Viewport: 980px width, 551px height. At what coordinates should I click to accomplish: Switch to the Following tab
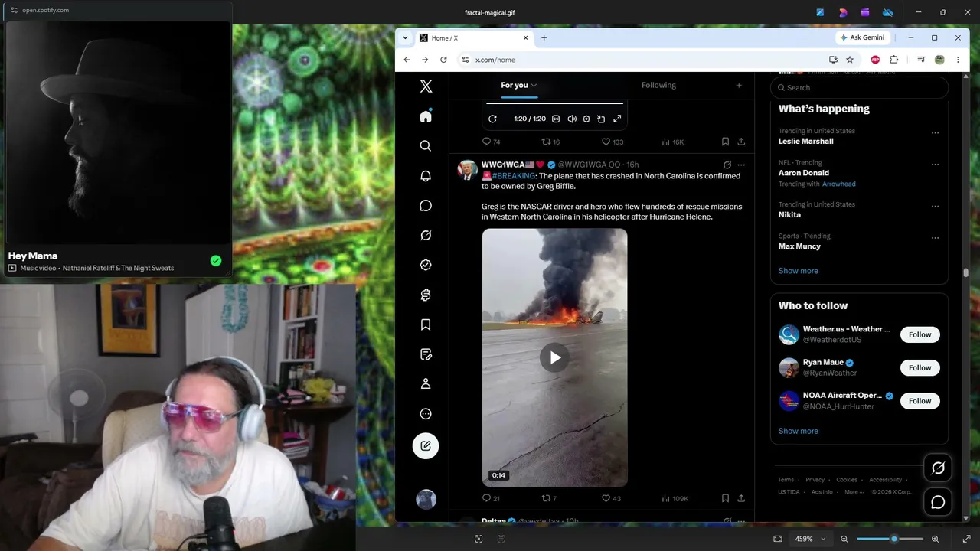[x=658, y=85]
